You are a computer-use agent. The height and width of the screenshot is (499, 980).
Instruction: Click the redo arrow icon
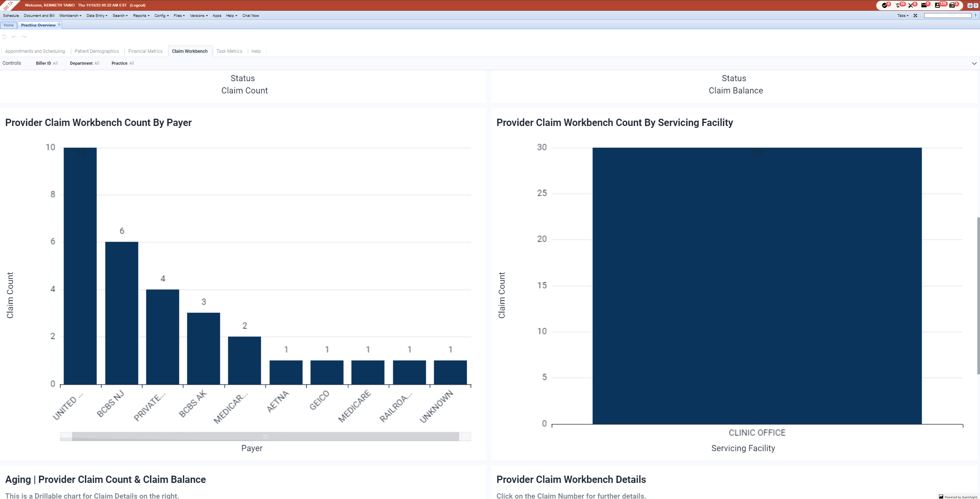click(24, 37)
